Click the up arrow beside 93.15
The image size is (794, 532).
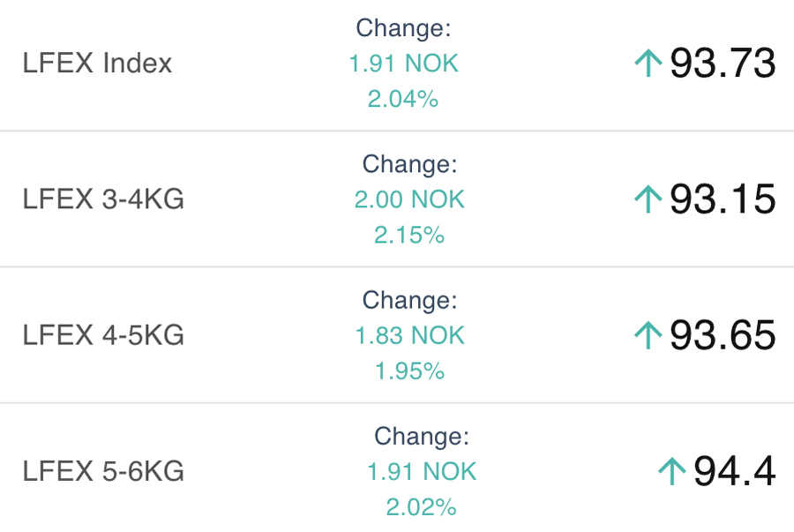pos(648,199)
